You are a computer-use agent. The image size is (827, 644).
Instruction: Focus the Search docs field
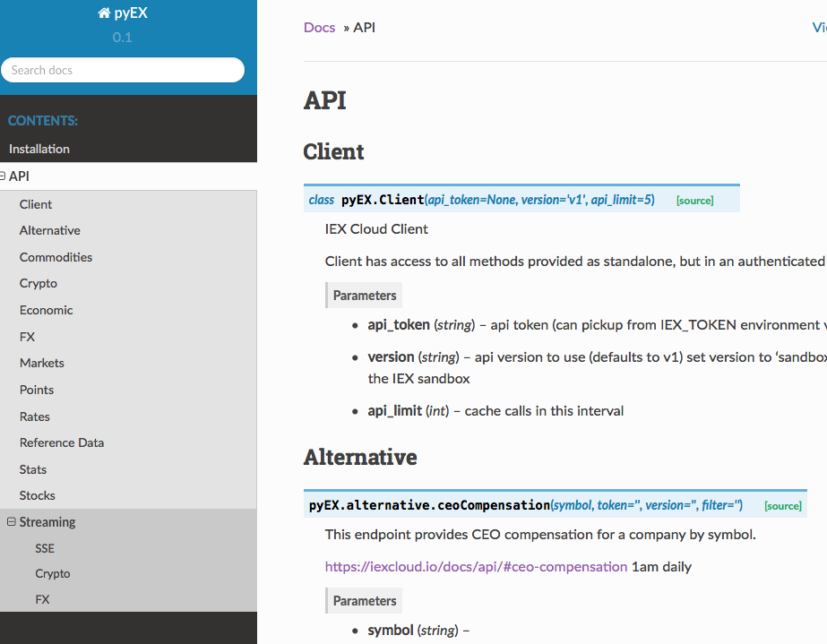click(x=123, y=70)
